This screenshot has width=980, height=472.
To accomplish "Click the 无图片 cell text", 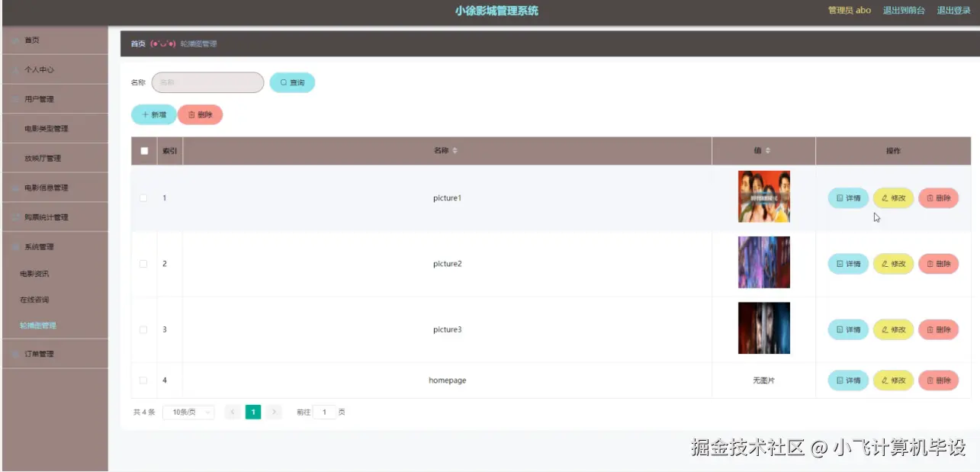I will tap(763, 380).
